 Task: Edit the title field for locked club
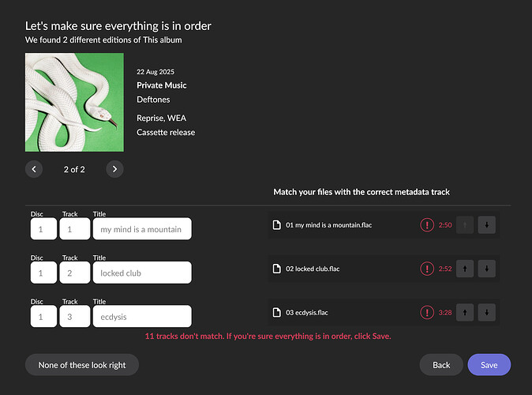(x=142, y=273)
